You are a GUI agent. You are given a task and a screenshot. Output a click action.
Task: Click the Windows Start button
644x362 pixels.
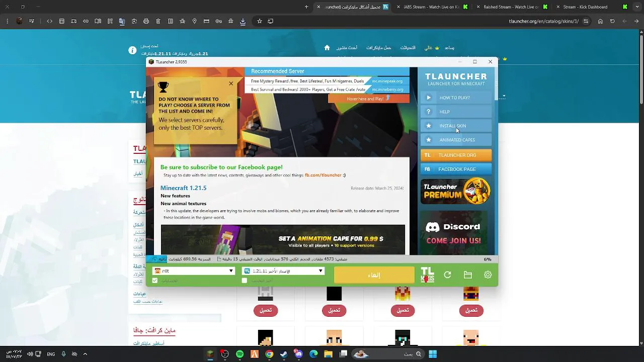[x=433, y=354]
